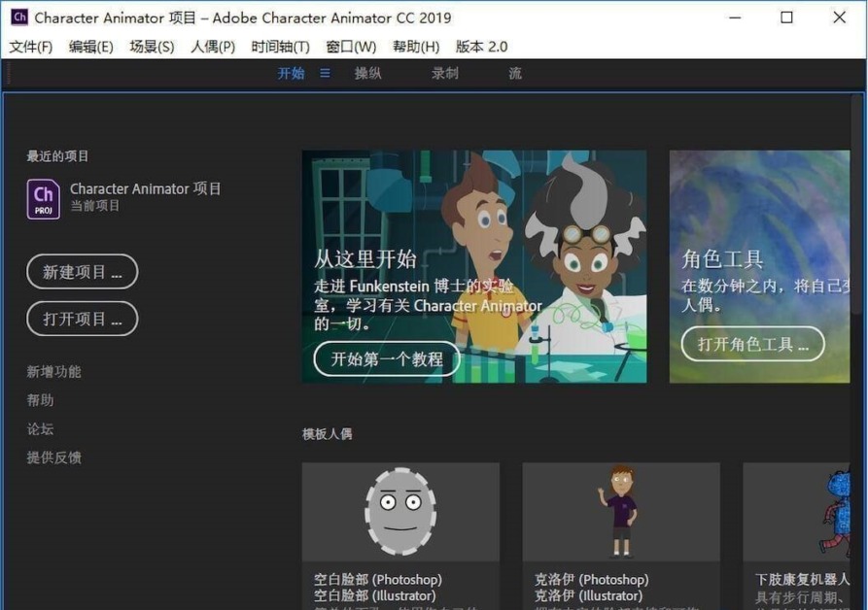Open the 版本 2.0 menu
The image size is (868, 610).
[481, 47]
